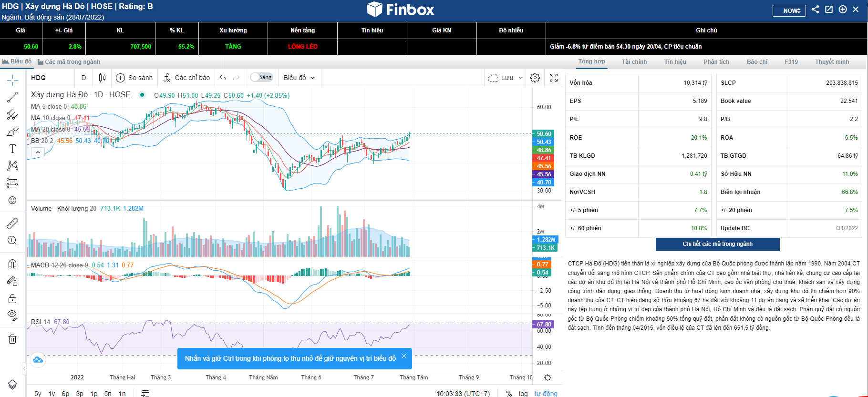Enter fullscreen chart mode
Viewport: 868px width, 397px height.
(554, 78)
